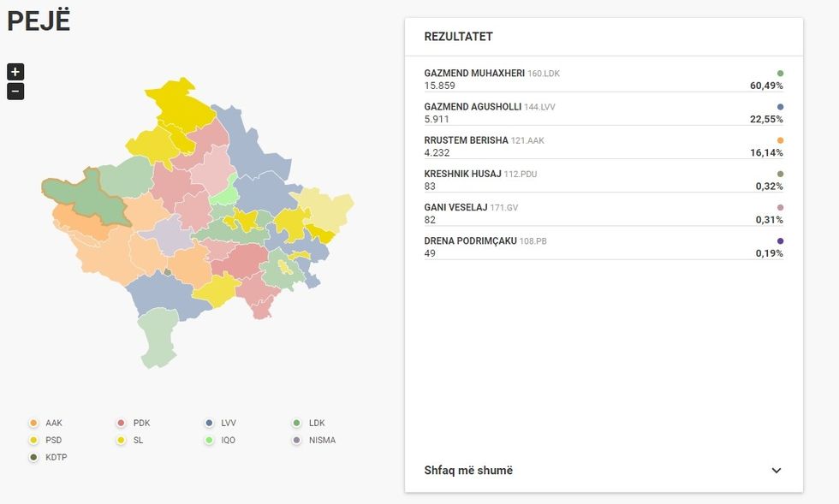
Task: Toggle the LVV legend marker
Action: click(x=209, y=424)
